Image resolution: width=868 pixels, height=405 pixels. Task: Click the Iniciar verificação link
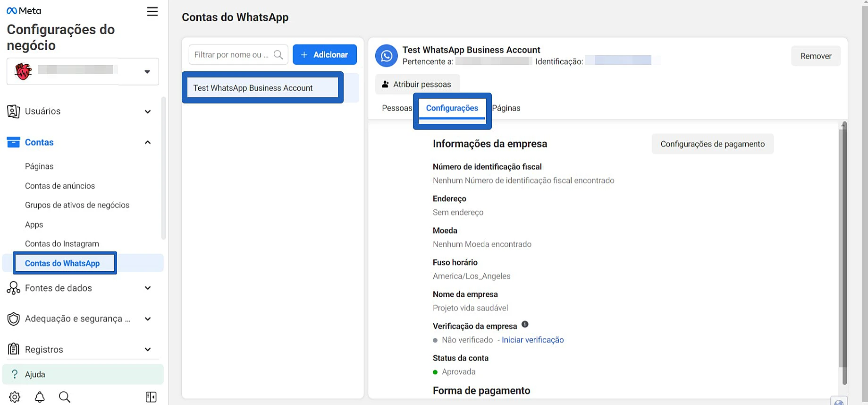(532, 340)
